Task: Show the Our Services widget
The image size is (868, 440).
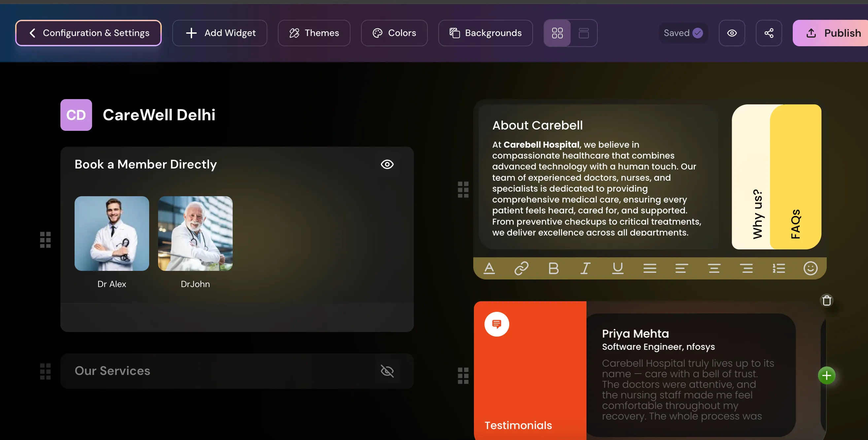Action: (x=387, y=371)
